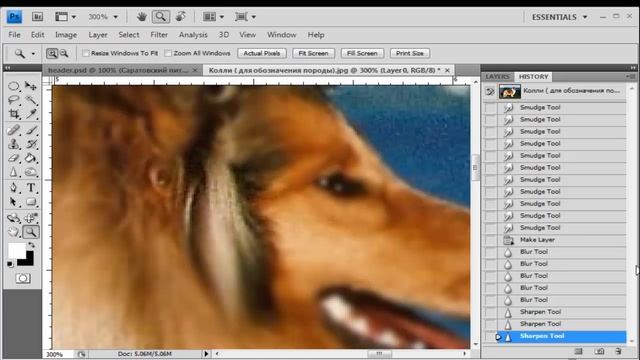Open the Analysis menu
This screenshot has height=360, width=640.
point(193,35)
